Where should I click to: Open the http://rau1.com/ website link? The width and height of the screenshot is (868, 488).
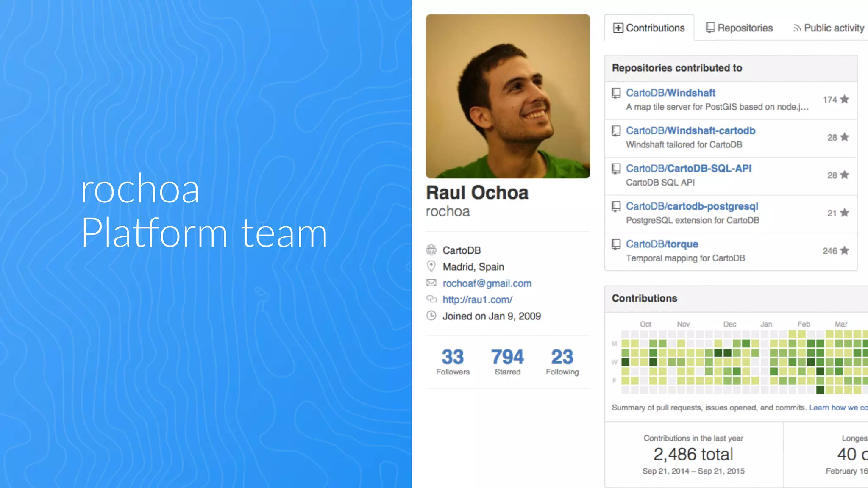pos(477,300)
